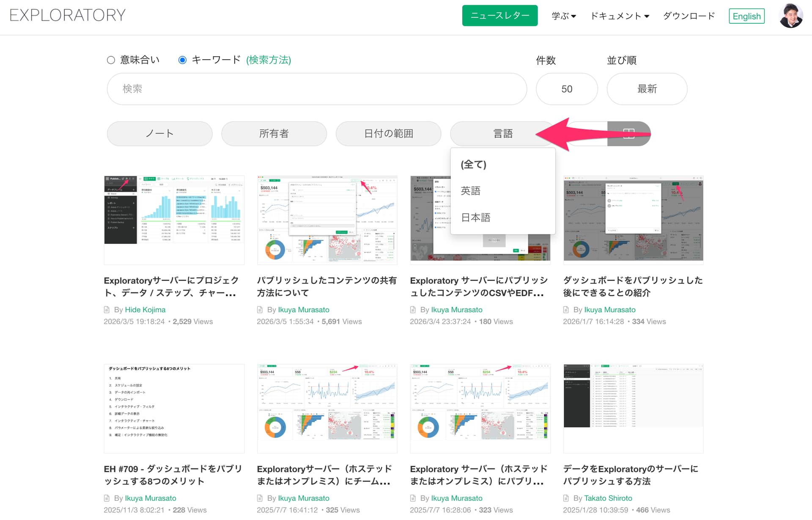Screen dimensions: 812x520
Task: Choose 英語 in language list
Action: pyautogui.click(x=503, y=191)
